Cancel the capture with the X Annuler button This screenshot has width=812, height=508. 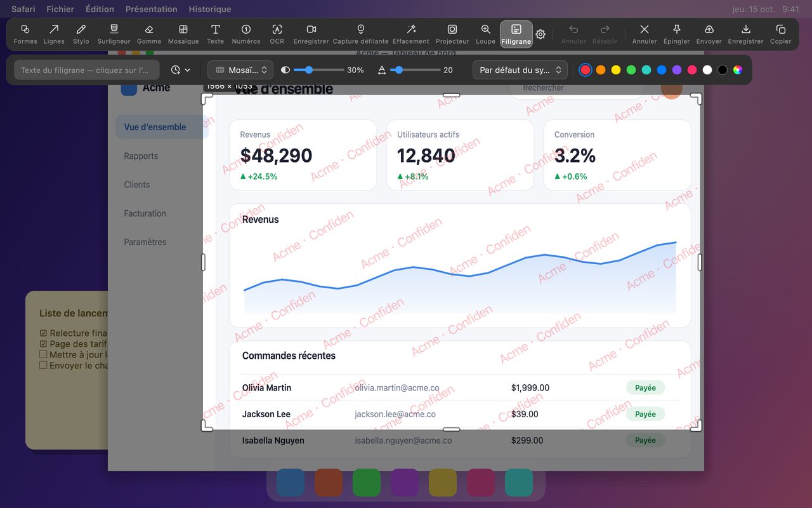coord(645,34)
